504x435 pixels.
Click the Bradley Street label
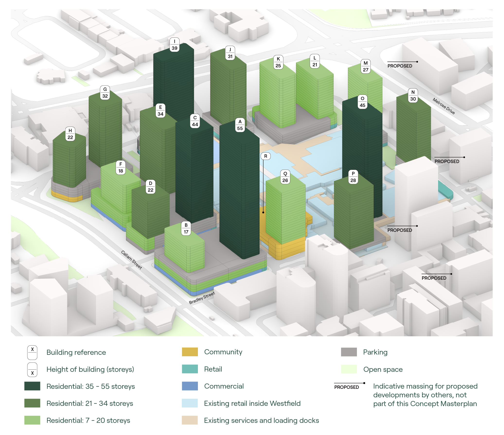(202, 298)
